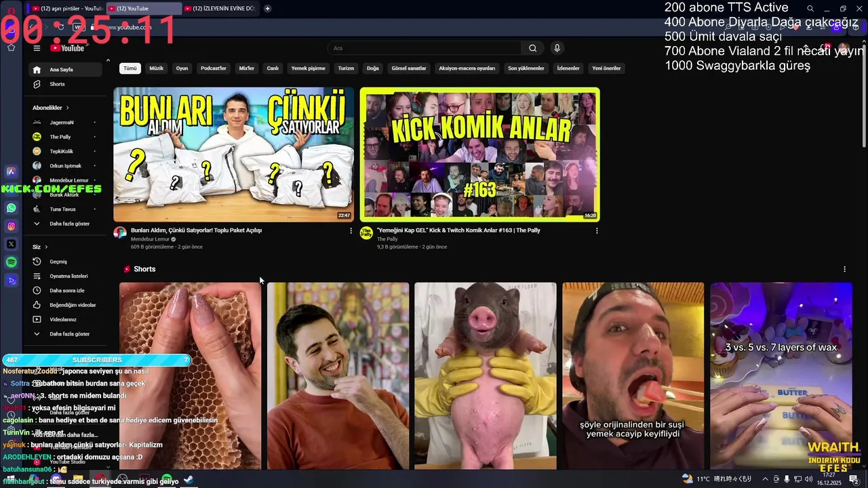Select the Yeni öneriler filter chip
The height and width of the screenshot is (488, 868).
606,68
